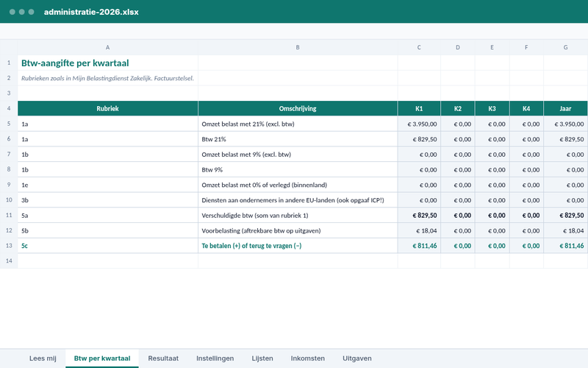
Task: Click the K4 header cell
Action: tap(526, 108)
